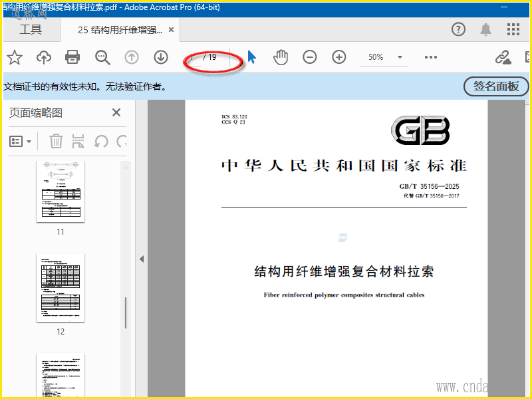Click the page break insert icon
This screenshot has height=399, width=532.
pyautogui.click(x=78, y=141)
